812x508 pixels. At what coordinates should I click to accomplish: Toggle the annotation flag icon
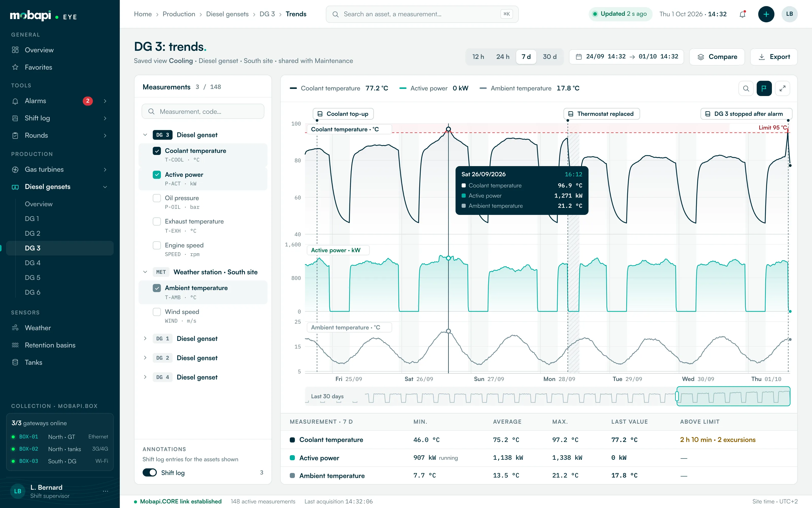point(764,88)
